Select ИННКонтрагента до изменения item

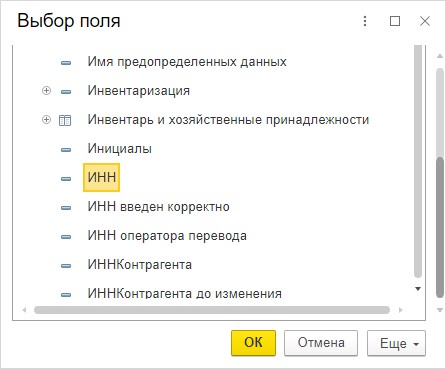coord(185,293)
